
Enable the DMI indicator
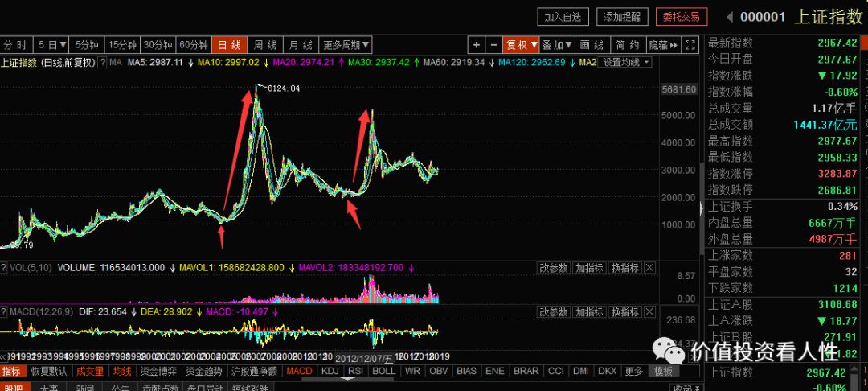(581, 371)
